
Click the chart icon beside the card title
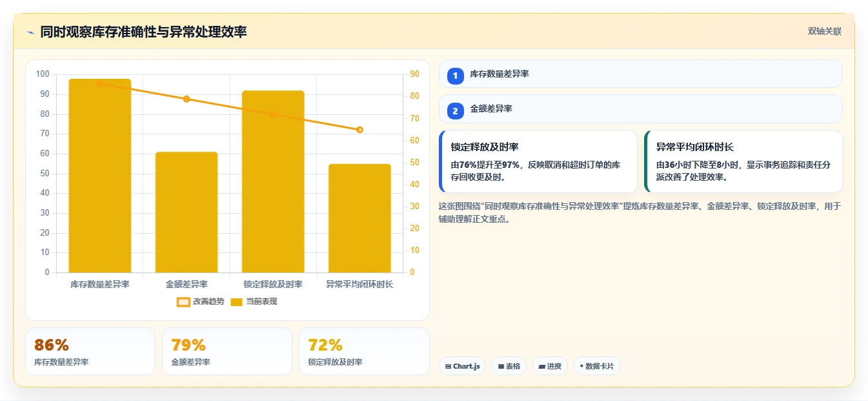(30, 32)
